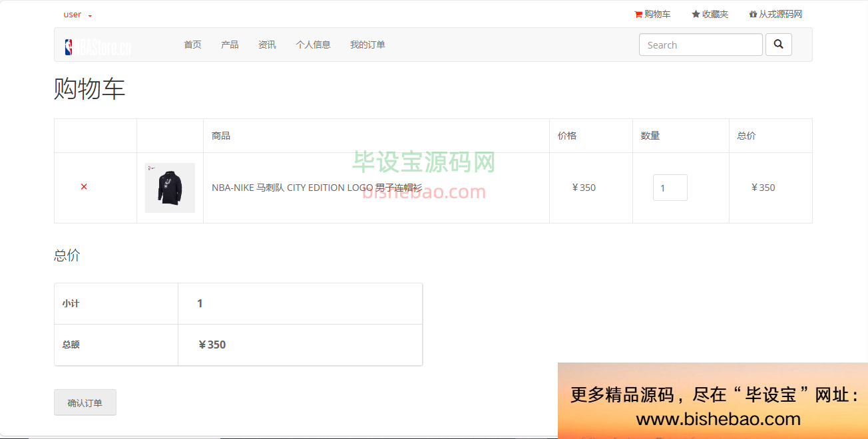Open the 个人信息 profile menu item

[313, 45]
